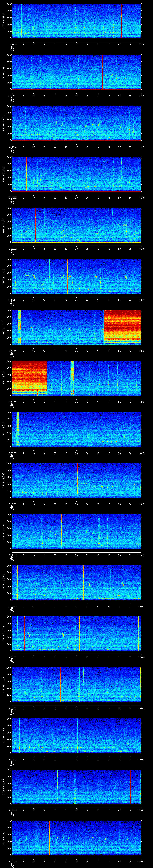153x868 pixels.
Task: Select the spectrogram panel starting at 2:02:00
Action: pyautogui.click(x=76, y=72)
